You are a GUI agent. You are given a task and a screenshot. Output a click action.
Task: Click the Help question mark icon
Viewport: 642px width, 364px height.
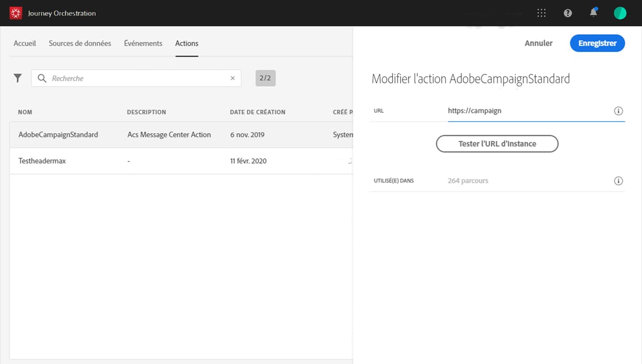(x=567, y=13)
